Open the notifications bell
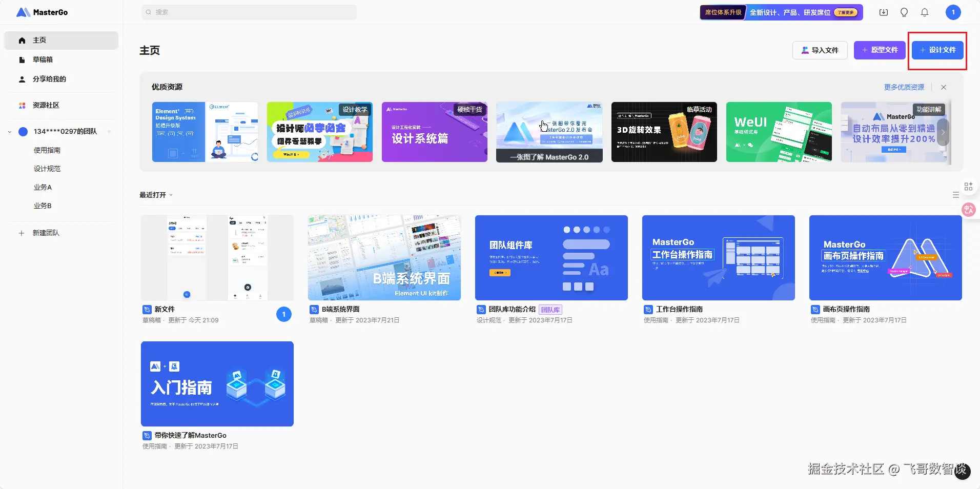This screenshot has height=489, width=980. click(925, 12)
